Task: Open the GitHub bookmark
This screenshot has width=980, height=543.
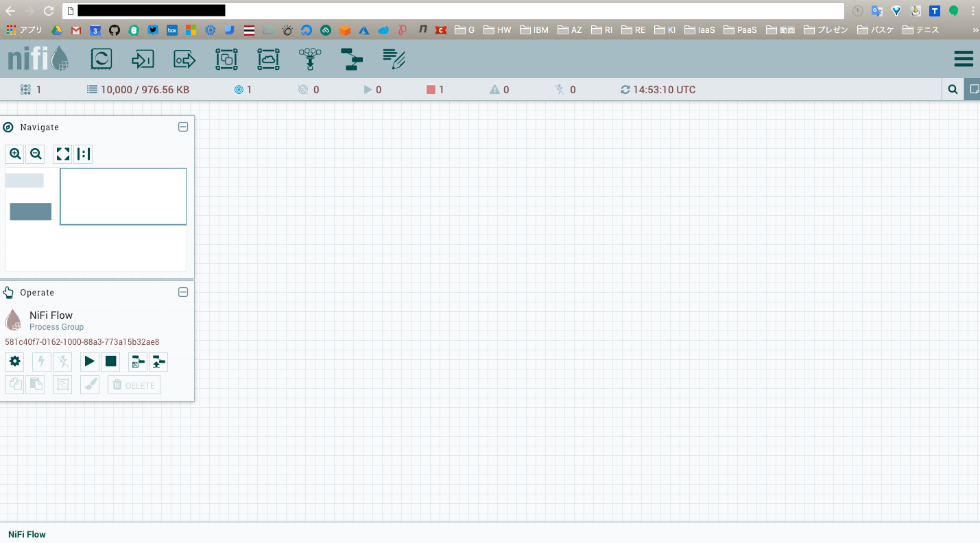Action: (x=115, y=30)
